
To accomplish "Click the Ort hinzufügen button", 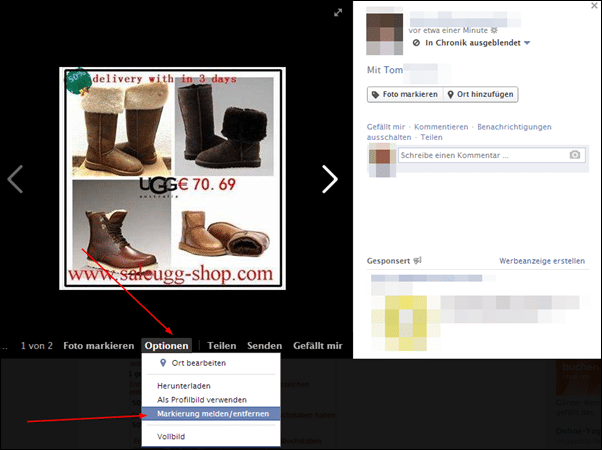I will [x=481, y=94].
